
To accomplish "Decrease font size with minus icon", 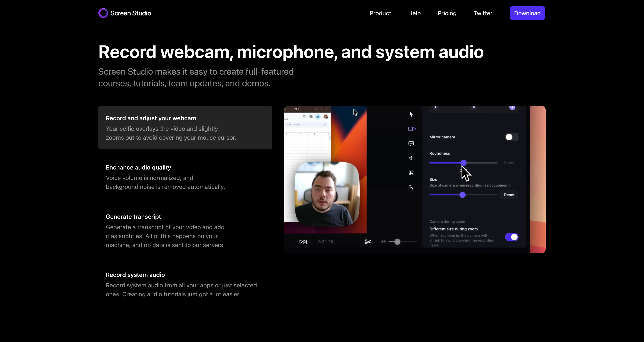I will pos(290,125).
